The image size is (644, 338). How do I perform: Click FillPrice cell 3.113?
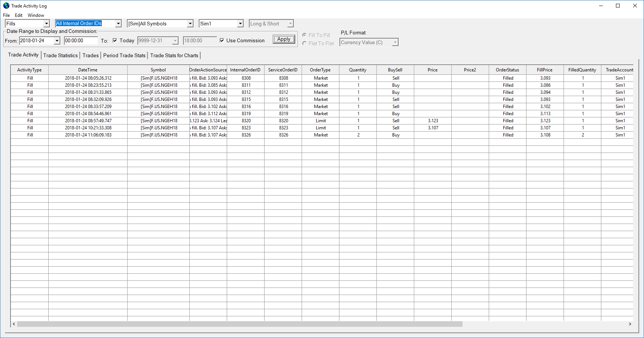[545, 114]
